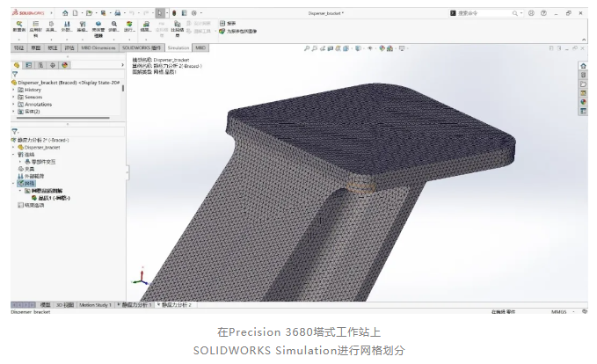
Task: Open the SOLIDWORKS logo menu arrow
Action: pyautogui.click(x=51, y=13)
